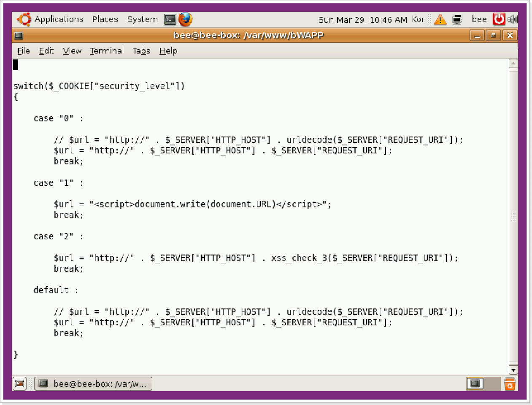Launch Firefox web browser from the panel
Viewport: 532px width, 405px height.
185,19
